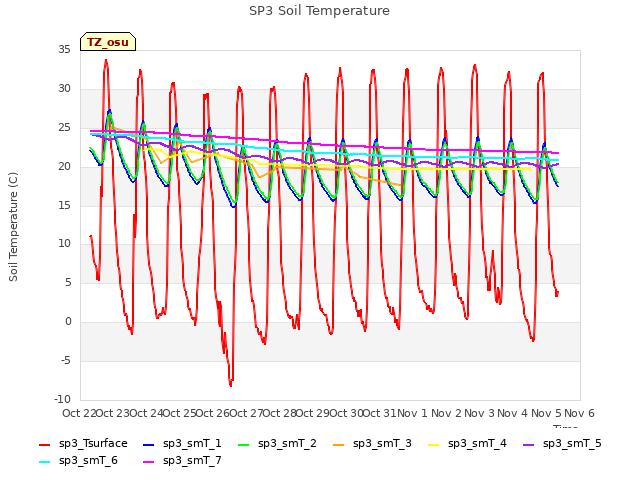Screen dimensions: 640x480
Task: Toggle the sp3_smT_1 legend entry
Action: pyautogui.click(x=182, y=444)
